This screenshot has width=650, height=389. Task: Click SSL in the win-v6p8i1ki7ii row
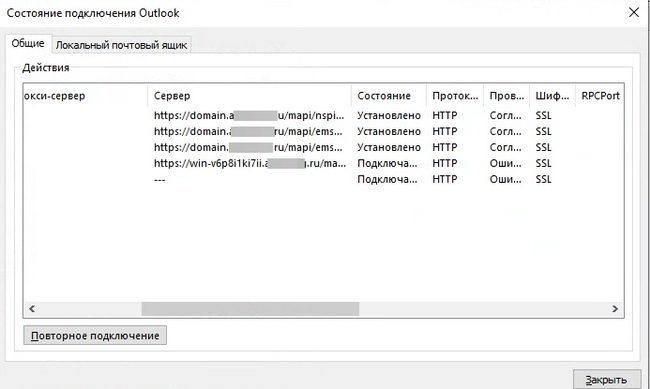pos(543,163)
